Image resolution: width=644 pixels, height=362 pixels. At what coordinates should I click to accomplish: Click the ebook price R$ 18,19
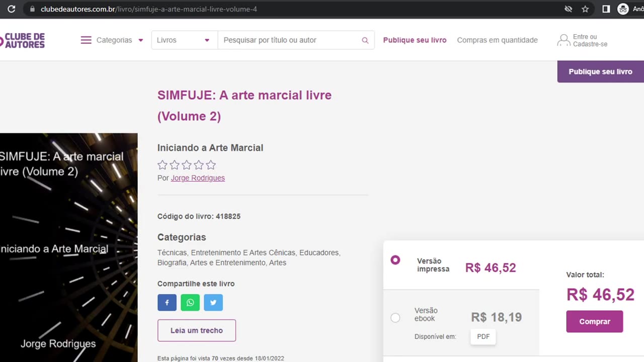click(496, 317)
